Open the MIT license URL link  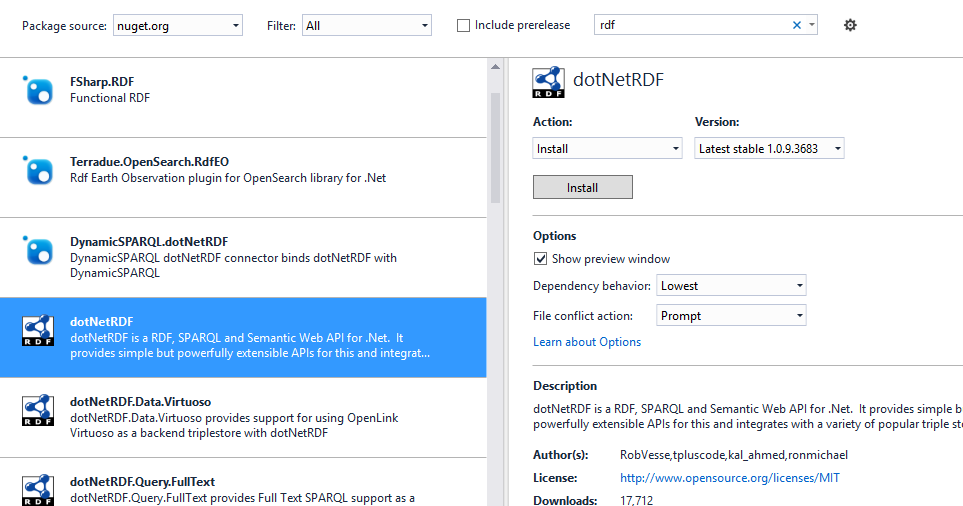730,478
